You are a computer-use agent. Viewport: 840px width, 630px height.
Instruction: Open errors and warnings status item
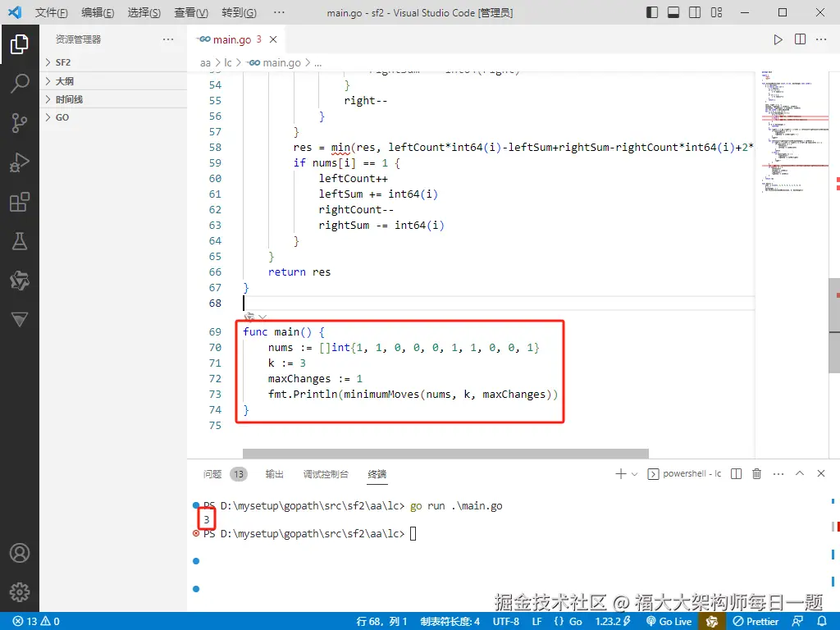[x=36, y=622]
